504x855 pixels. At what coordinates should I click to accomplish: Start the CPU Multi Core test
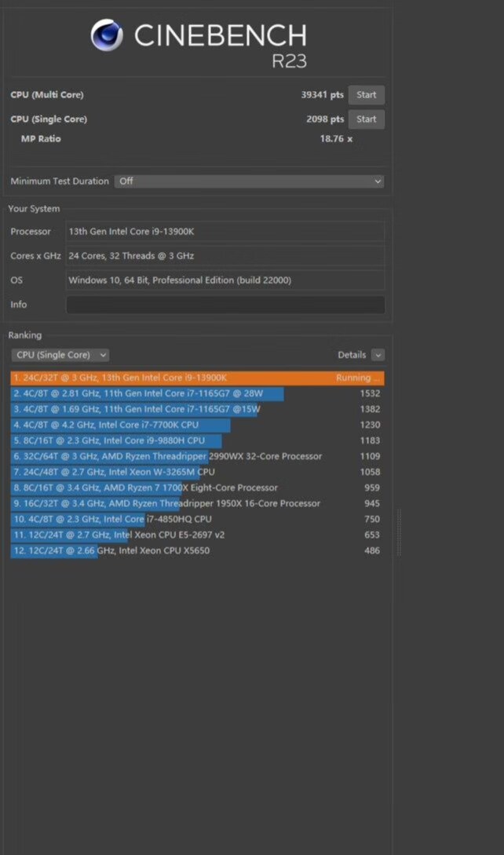tap(366, 95)
